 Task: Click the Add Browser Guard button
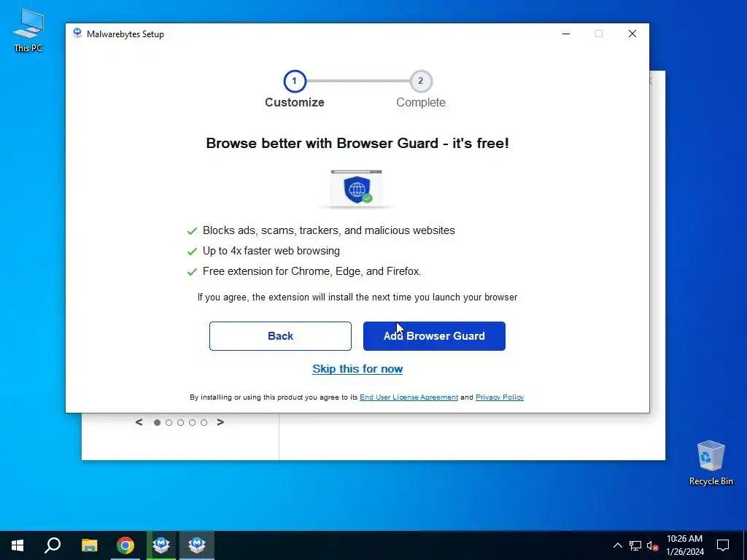click(x=434, y=336)
